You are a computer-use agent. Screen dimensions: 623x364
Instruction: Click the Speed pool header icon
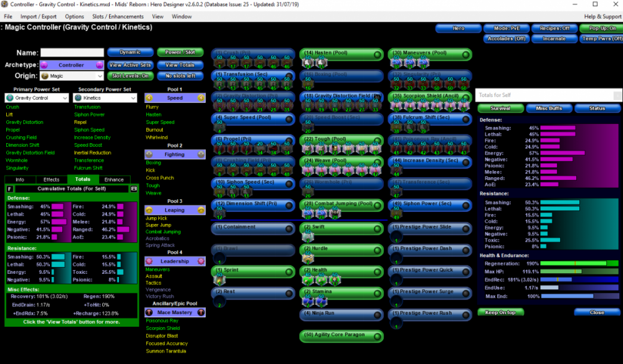click(x=149, y=98)
